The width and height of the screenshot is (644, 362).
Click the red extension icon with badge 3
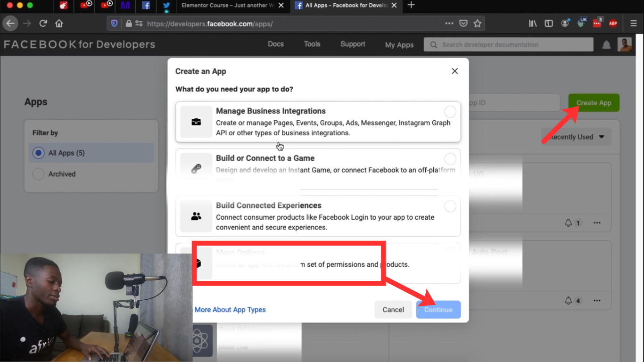598,22
